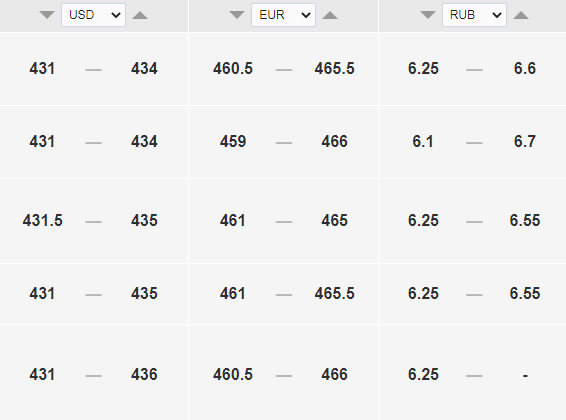
Task: Sort RUB column descending with down arrow
Action: [x=428, y=15]
